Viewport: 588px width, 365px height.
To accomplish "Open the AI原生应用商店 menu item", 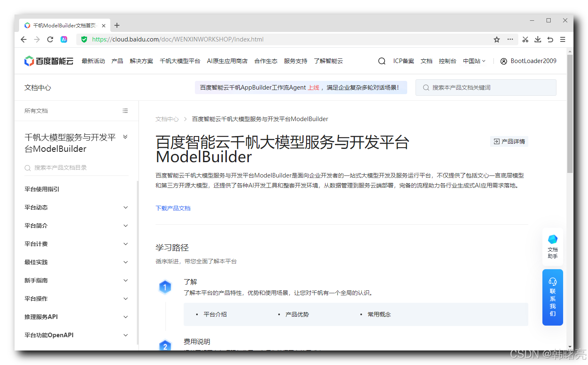I will coord(227,61).
